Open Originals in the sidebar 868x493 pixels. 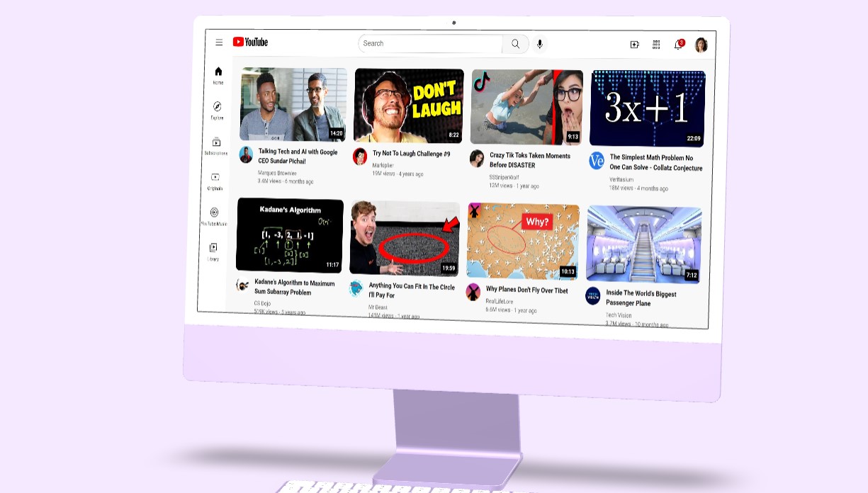(214, 177)
